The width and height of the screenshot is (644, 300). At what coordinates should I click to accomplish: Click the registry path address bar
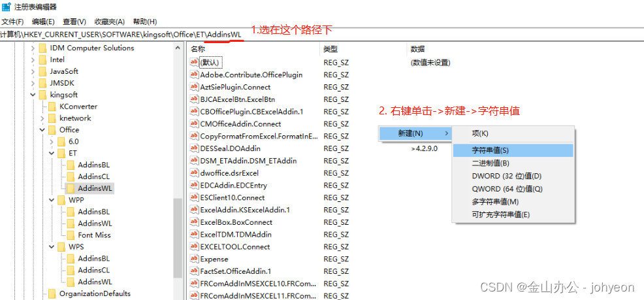(322, 35)
